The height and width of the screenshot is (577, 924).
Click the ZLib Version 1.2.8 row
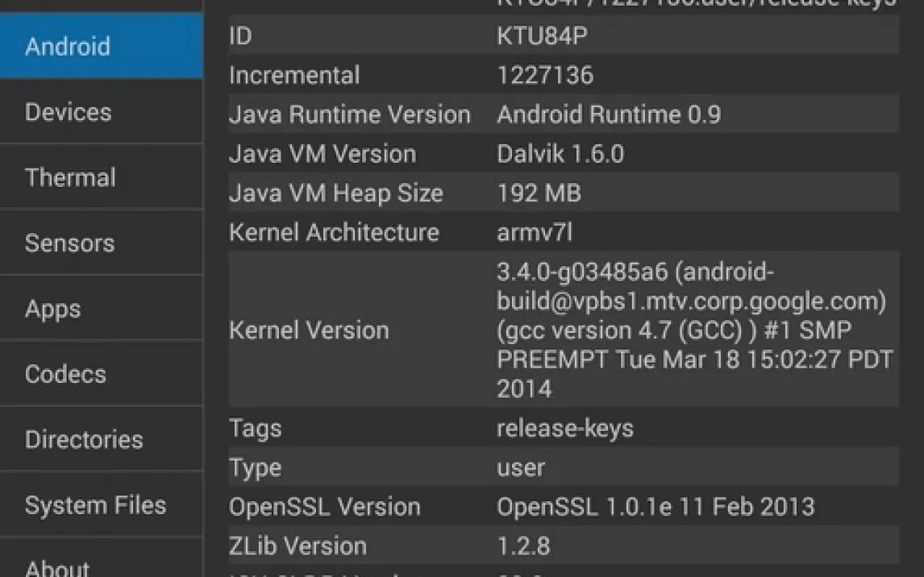point(563,546)
